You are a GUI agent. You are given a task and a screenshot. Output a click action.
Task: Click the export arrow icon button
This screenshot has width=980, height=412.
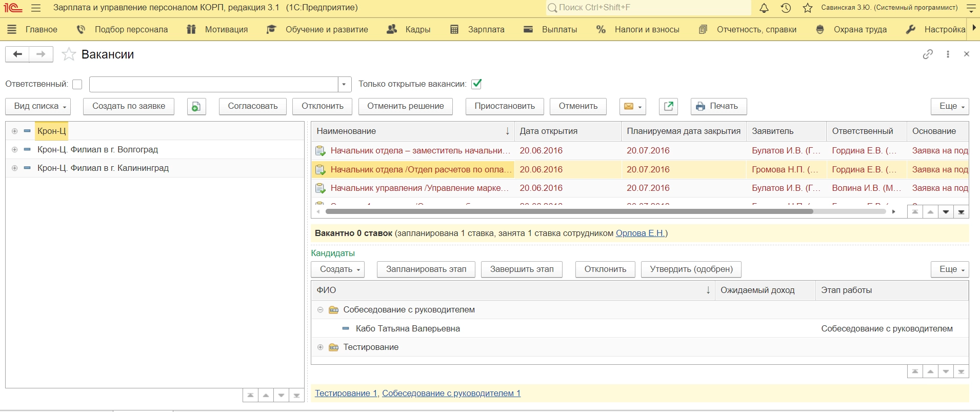(x=668, y=106)
